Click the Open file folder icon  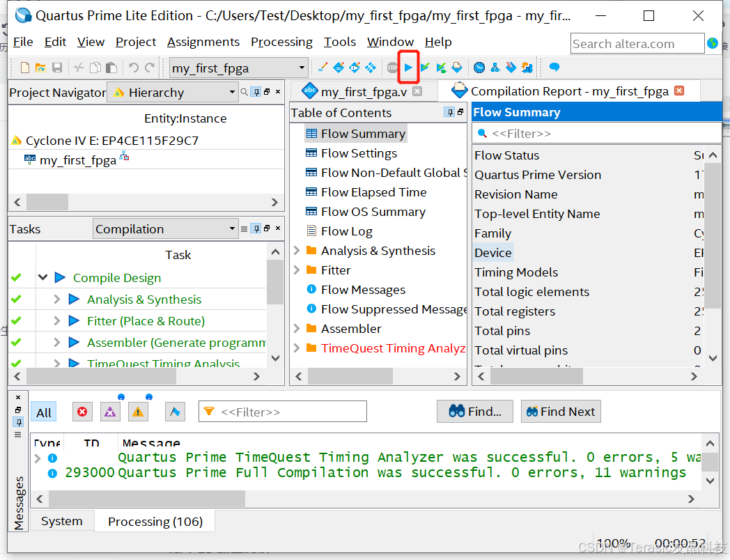click(x=41, y=68)
